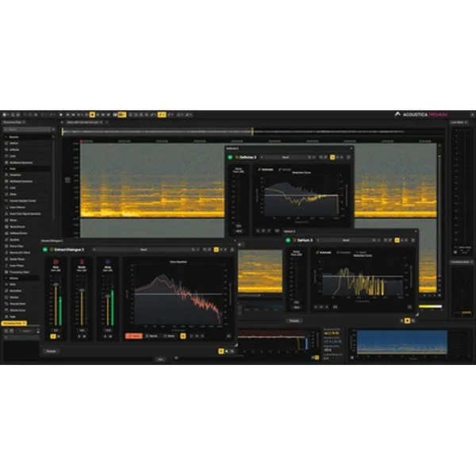Enable Manual mode in DeNoise 2

coord(285,170)
